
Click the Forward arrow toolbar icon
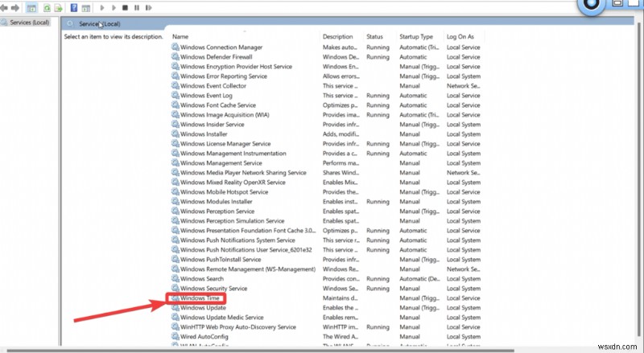click(15, 8)
